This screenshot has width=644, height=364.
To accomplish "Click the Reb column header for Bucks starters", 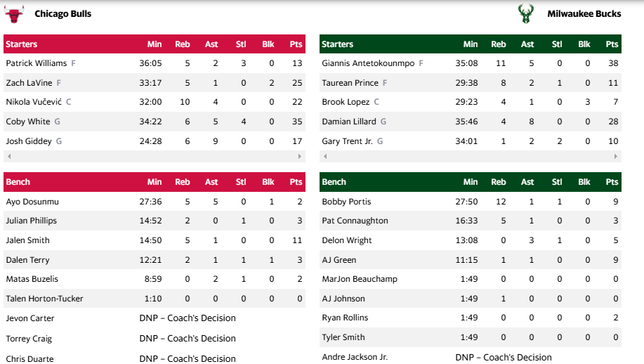I will [x=498, y=44].
